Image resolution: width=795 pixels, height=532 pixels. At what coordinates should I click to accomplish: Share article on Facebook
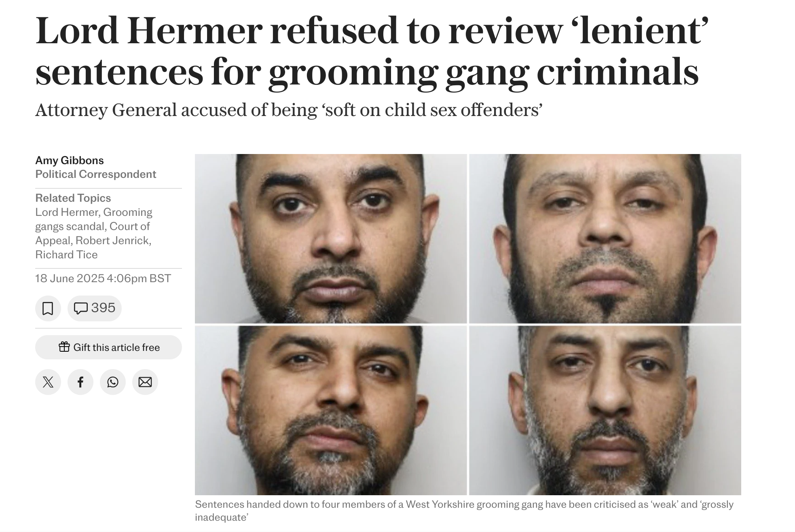click(x=80, y=382)
